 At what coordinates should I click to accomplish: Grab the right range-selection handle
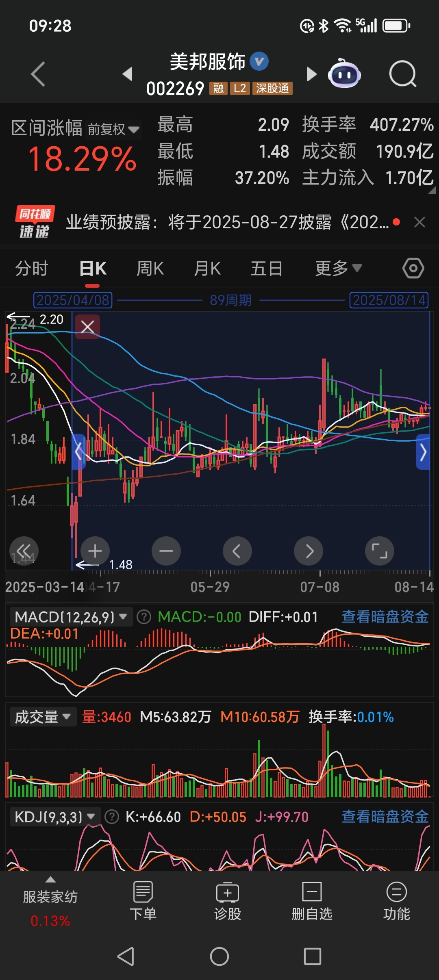coord(423,451)
